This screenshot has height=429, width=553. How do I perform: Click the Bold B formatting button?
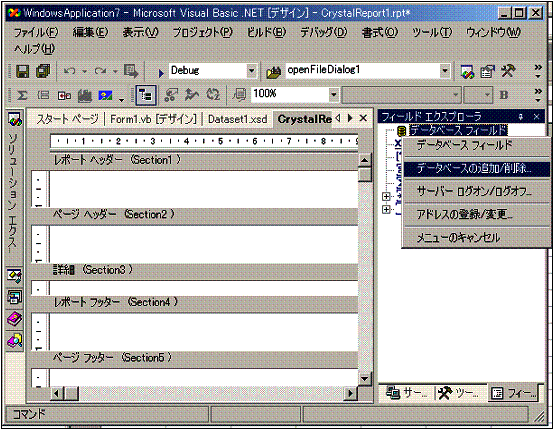(504, 95)
